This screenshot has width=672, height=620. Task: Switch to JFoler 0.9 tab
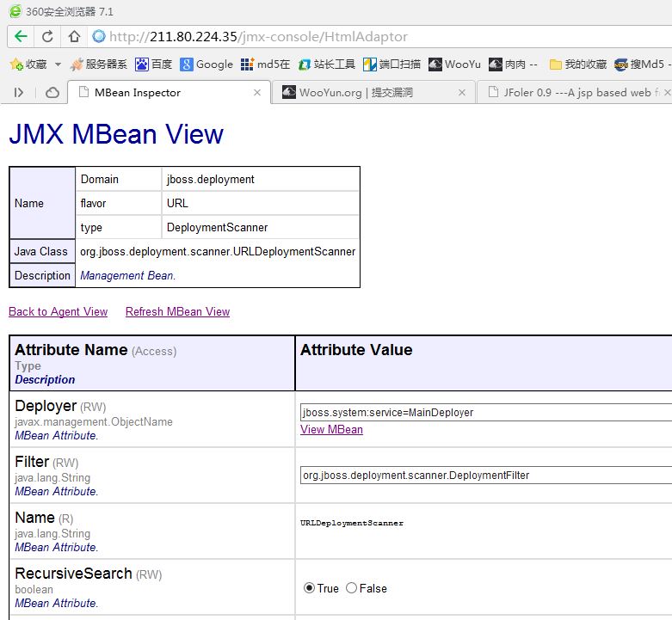click(x=574, y=93)
